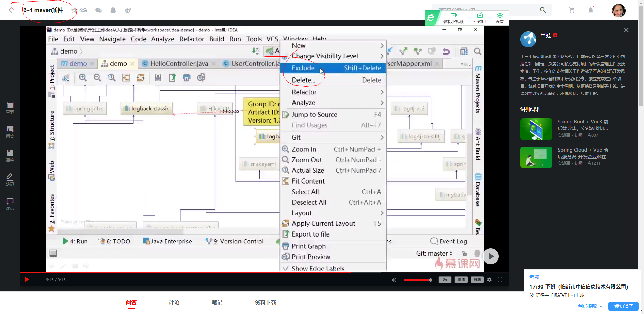Viewport: 644px width, 314px height.
Task: Click the website search magnifier icon
Action: 543,10
